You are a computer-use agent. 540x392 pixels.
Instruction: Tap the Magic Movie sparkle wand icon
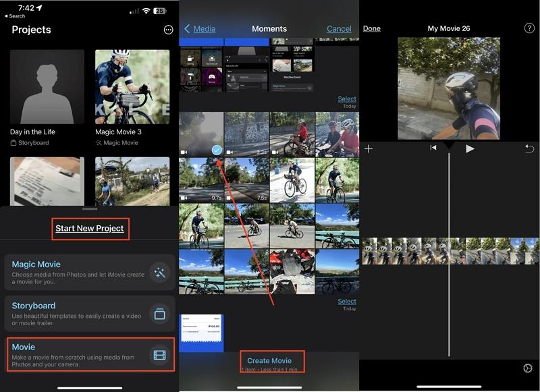[160, 273]
